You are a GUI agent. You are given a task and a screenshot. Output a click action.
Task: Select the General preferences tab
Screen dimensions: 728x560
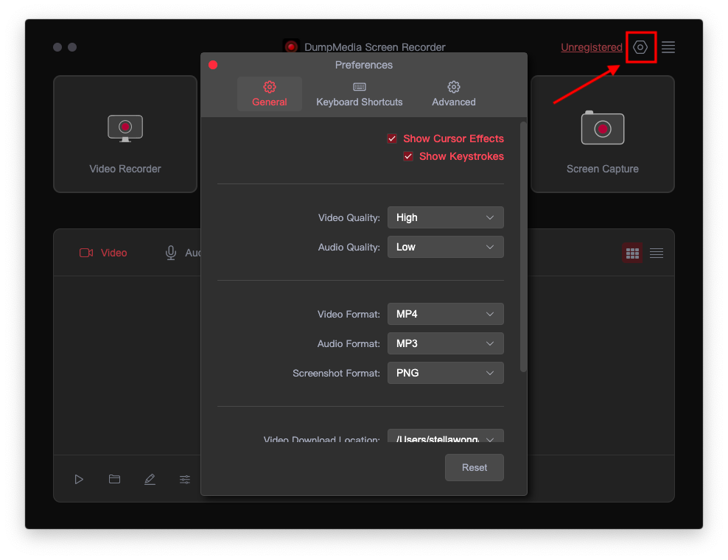tap(269, 94)
